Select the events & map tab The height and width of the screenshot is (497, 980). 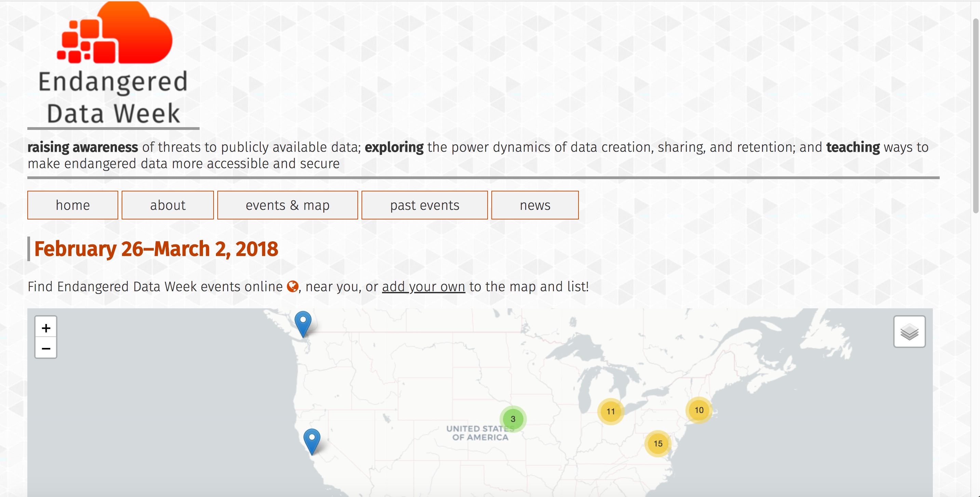287,205
